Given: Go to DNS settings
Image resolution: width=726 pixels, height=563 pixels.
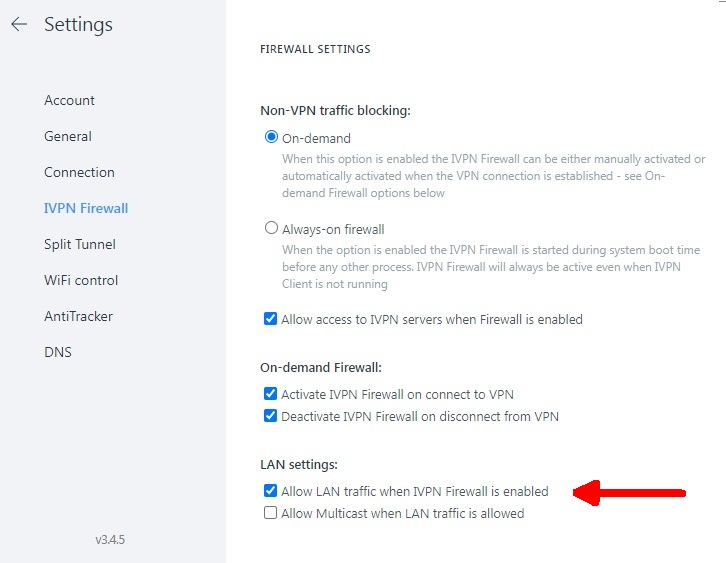Looking at the screenshot, I should click(x=58, y=352).
